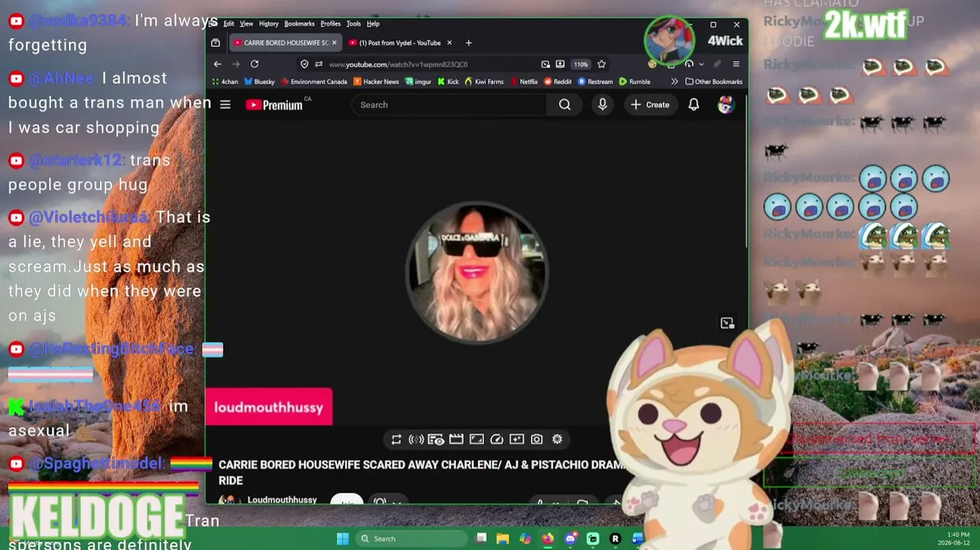Open the Windows Start menu
980x550 pixels.
[343, 539]
